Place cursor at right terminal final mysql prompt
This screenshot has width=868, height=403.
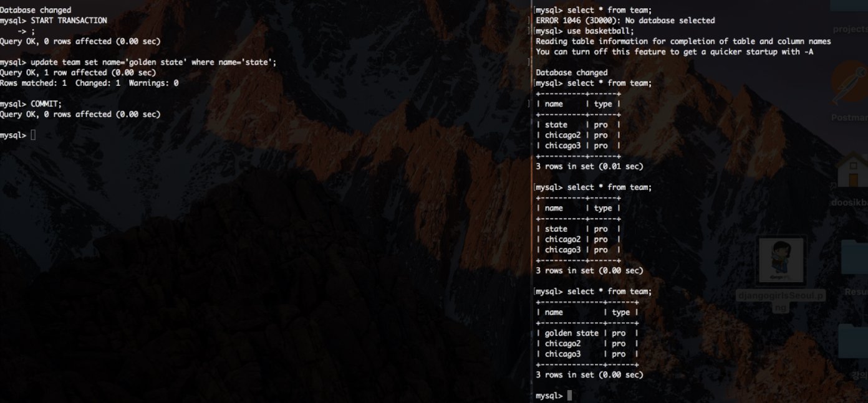pyautogui.click(x=569, y=396)
